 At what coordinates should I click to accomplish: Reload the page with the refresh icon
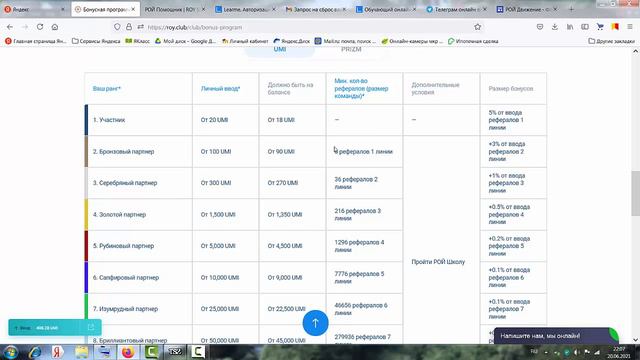tap(40, 27)
